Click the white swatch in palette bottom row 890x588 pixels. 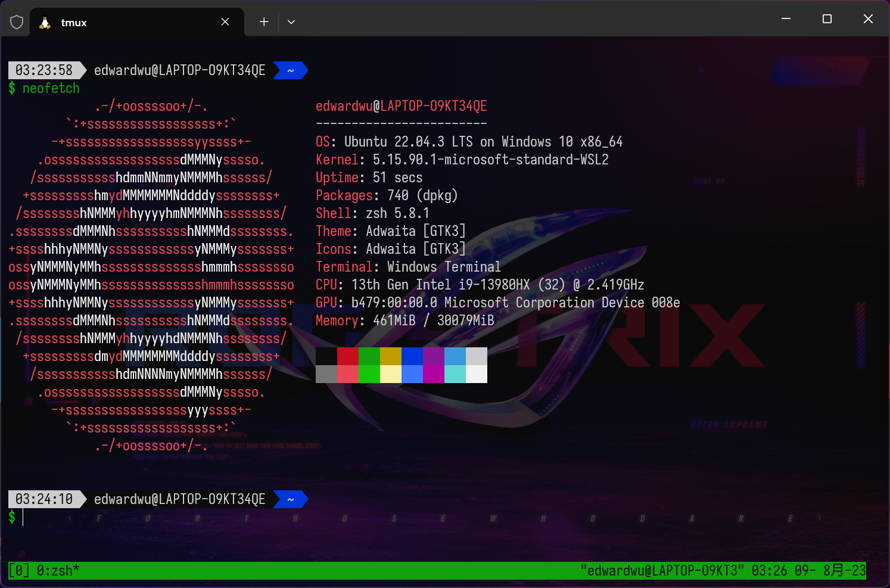[476, 374]
